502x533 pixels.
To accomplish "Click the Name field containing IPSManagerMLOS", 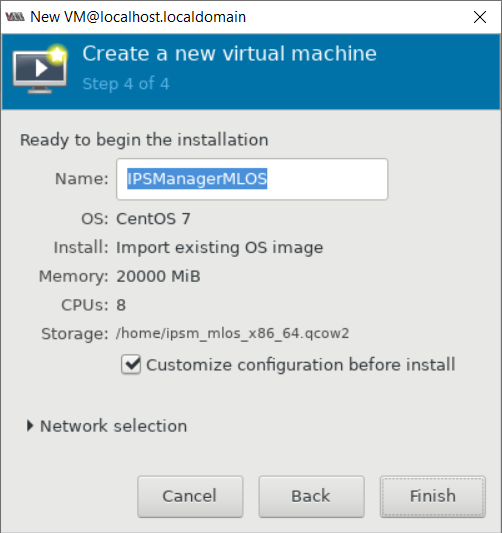I will [252, 179].
